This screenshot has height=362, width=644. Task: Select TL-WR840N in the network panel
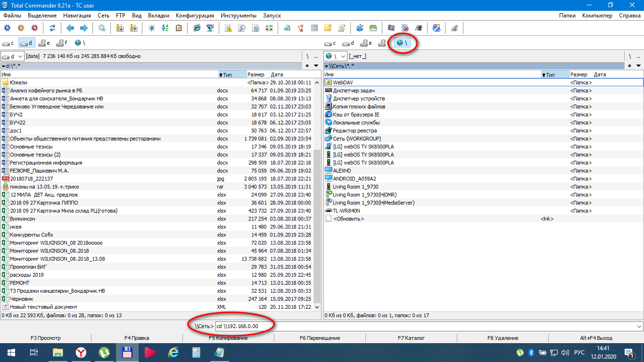(484, 211)
